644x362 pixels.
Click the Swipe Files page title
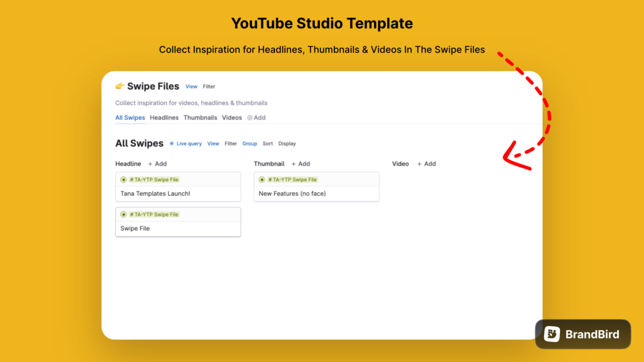pos(153,86)
